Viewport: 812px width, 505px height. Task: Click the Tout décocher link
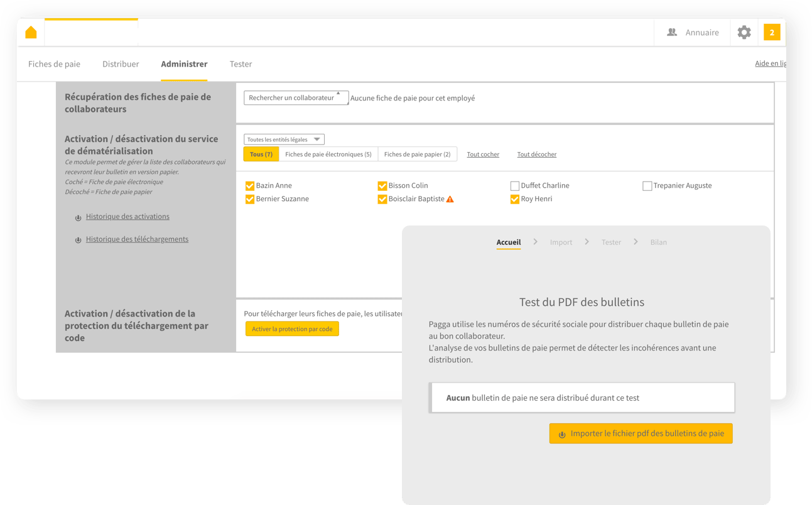[x=537, y=155]
